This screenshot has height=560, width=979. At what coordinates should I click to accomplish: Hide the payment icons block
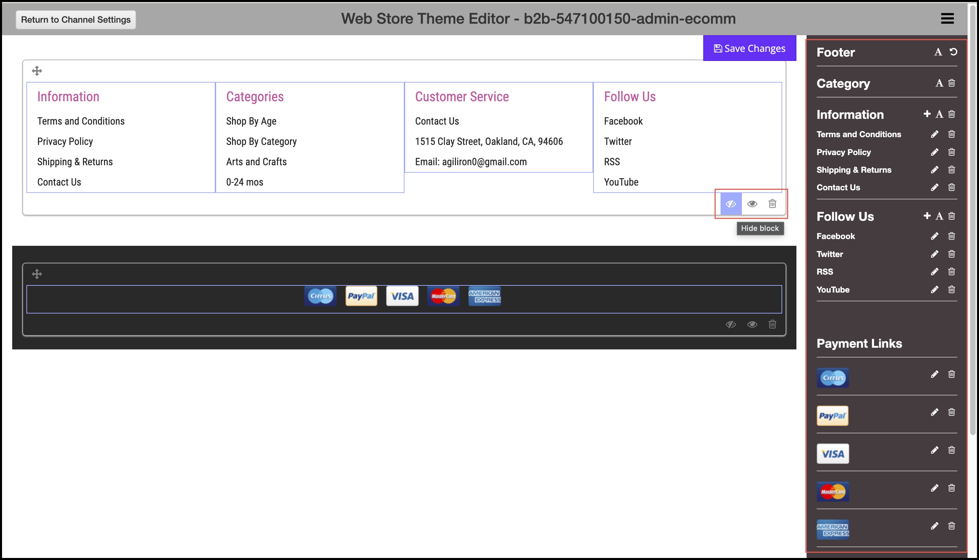coord(731,324)
